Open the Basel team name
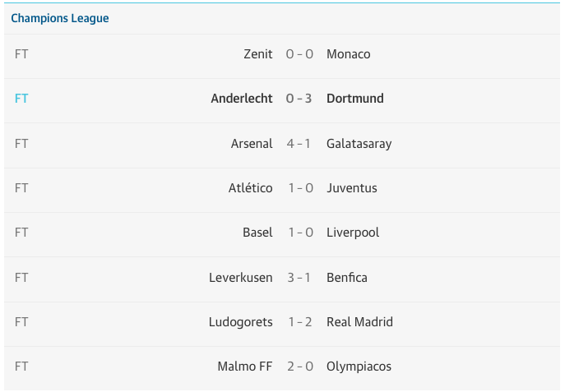Screen dimensions: 565x392 [x=257, y=233]
